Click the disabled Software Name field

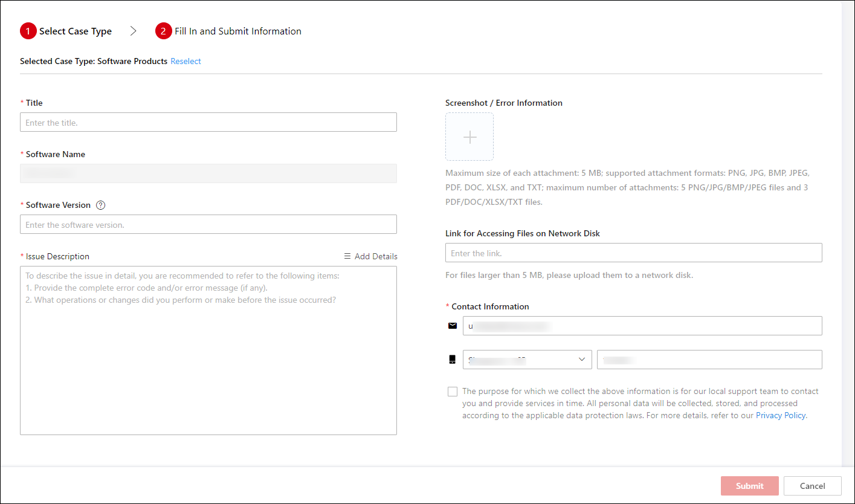pos(208,173)
